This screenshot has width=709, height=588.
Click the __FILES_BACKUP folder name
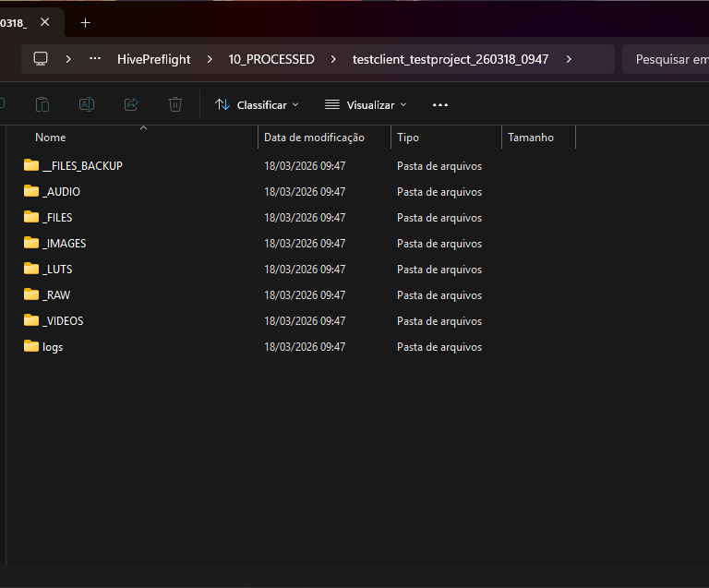(82, 166)
